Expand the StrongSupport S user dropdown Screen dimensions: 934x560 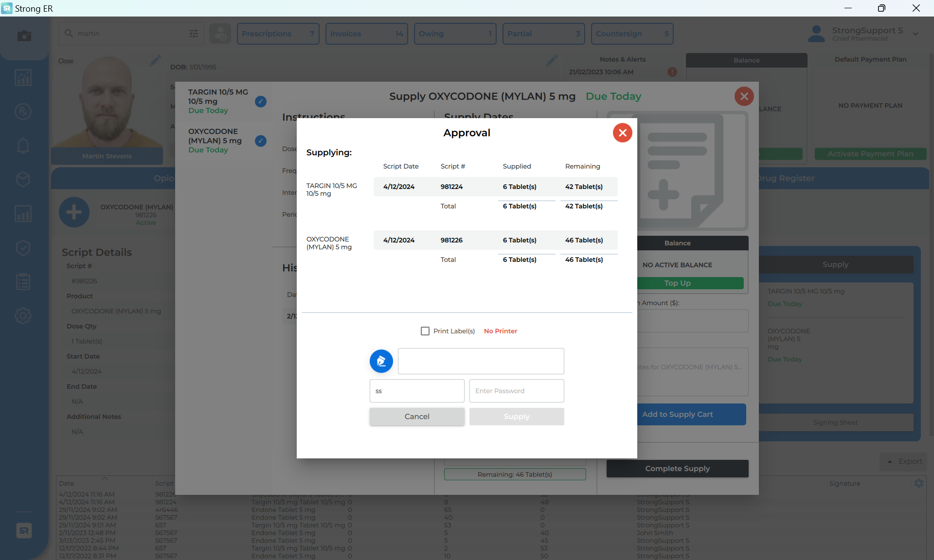916,34
